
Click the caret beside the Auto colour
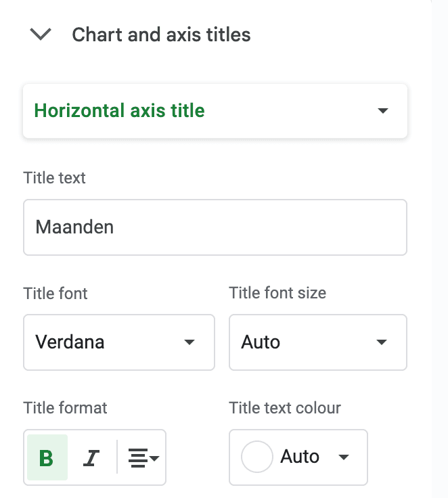(344, 457)
